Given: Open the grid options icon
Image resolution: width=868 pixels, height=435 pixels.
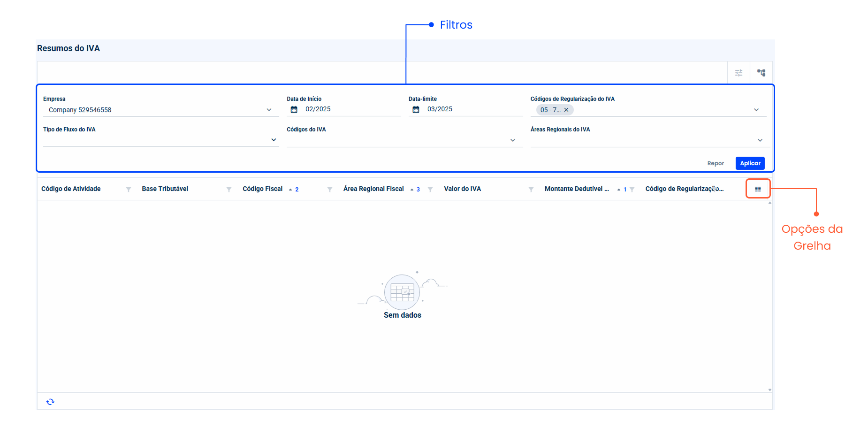Looking at the screenshot, I should coord(758,189).
